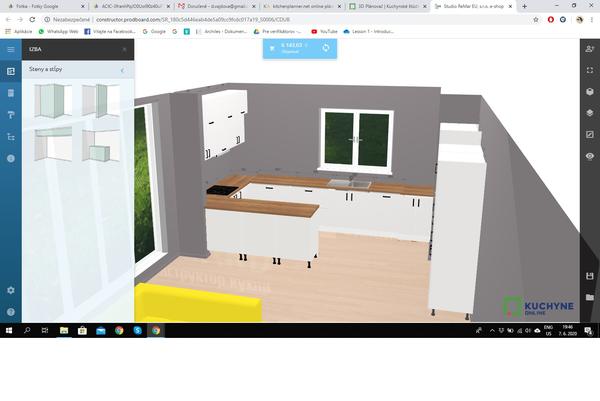The image size is (600, 401).
Task: Open the Gmail Doručené browser tab
Action: click(x=210, y=6)
